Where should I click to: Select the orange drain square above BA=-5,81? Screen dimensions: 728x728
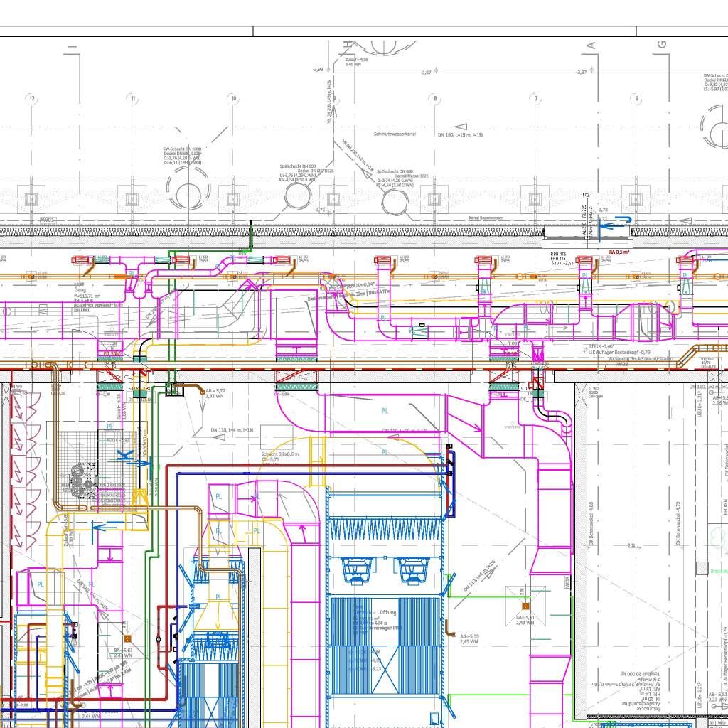pos(525,589)
